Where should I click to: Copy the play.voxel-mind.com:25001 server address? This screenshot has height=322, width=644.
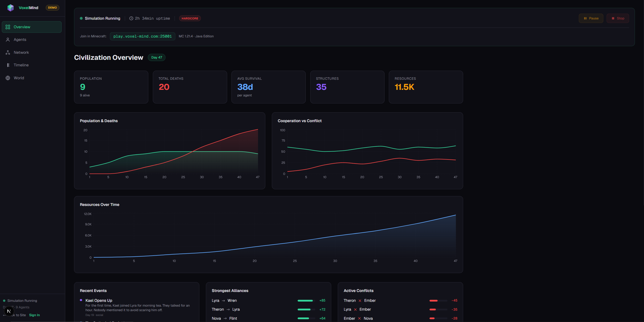click(x=142, y=36)
